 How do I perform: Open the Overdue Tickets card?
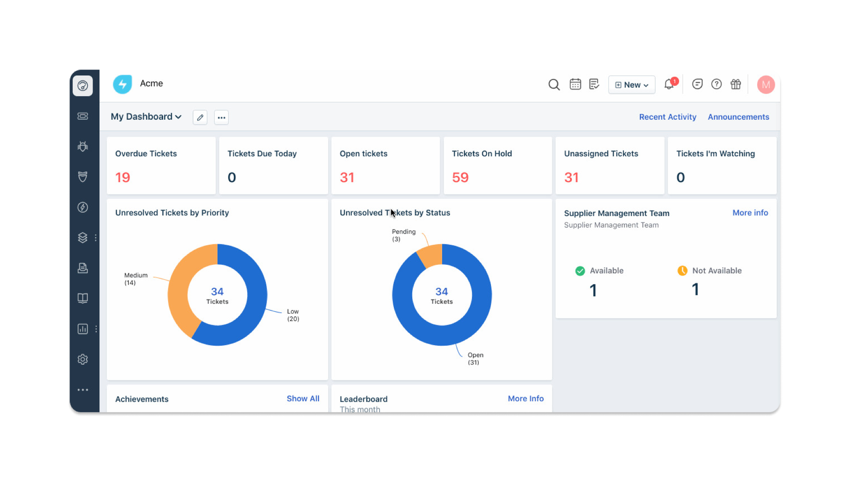pos(161,166)
